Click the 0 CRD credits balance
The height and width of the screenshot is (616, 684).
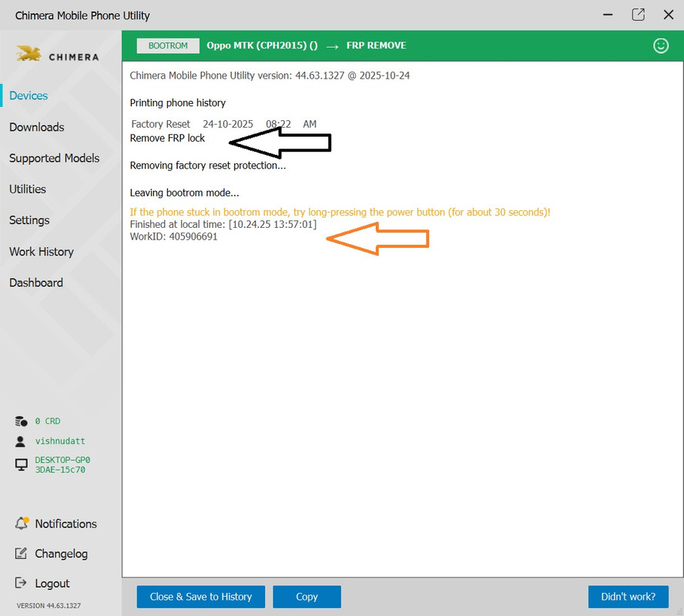point(48,421)
